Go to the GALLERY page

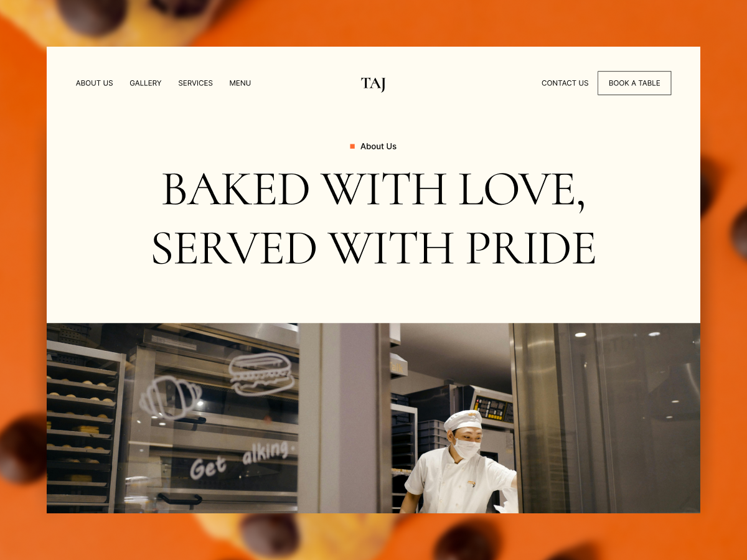pos(146,83)
